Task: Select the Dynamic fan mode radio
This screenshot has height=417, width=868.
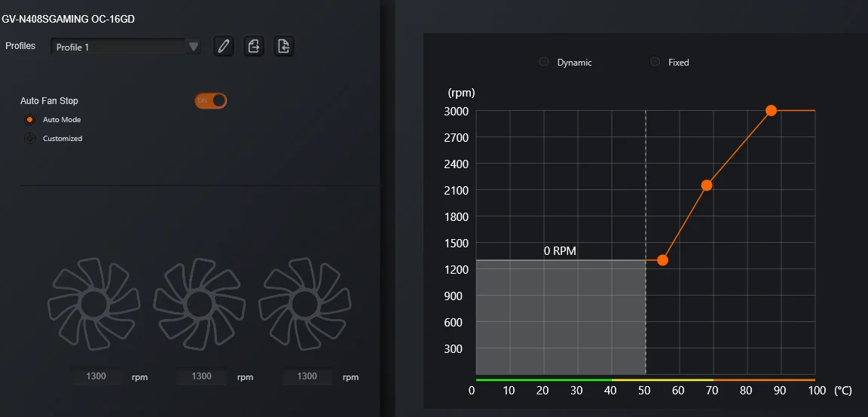Action: [544, 62]
